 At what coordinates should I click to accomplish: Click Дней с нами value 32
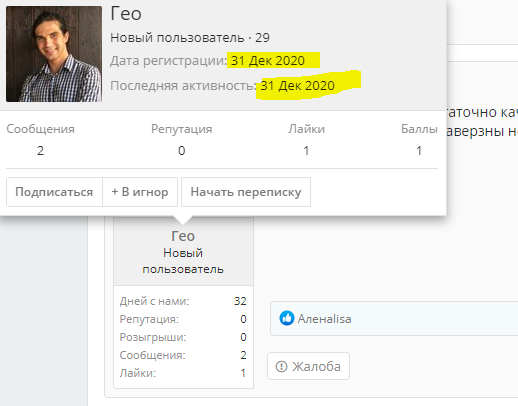coord(240,301)
